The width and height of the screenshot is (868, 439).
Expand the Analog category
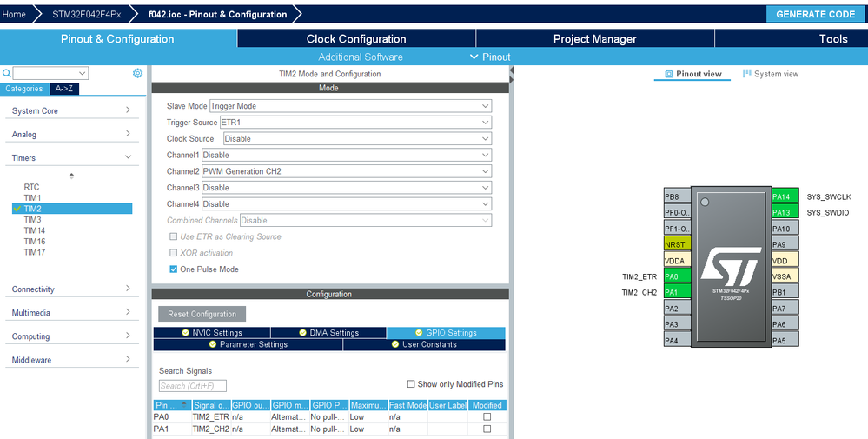tap(72, 134)
